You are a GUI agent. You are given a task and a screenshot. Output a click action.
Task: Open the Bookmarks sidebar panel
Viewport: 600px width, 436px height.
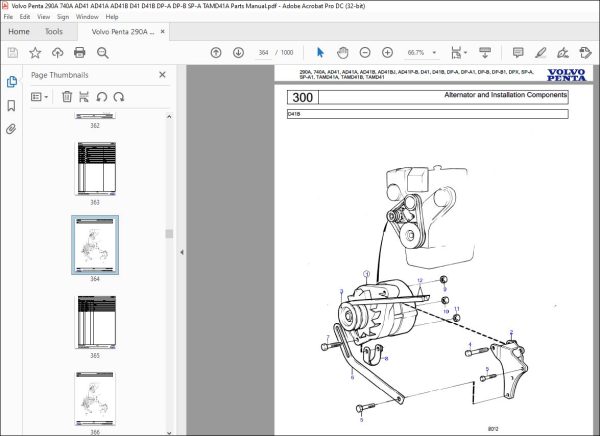[x=11, y=106]
